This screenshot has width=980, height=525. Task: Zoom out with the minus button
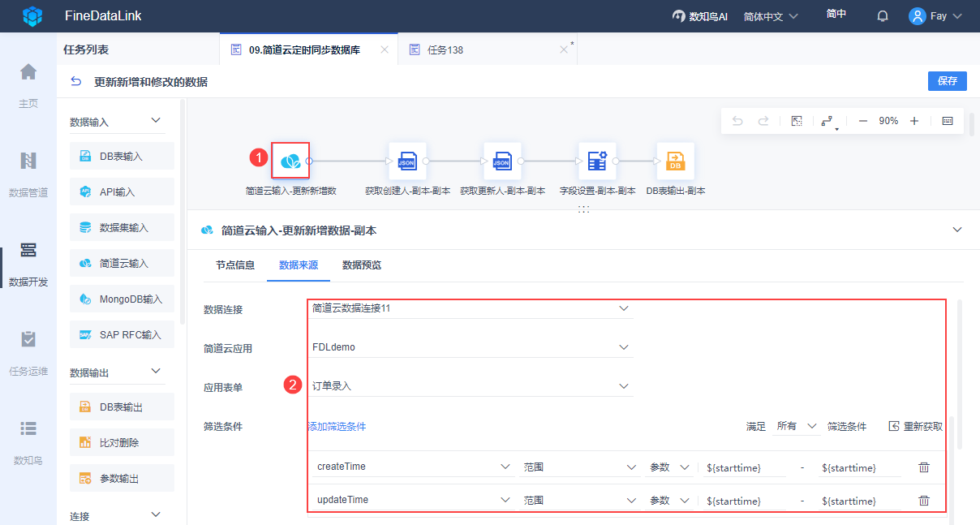point(863,121)
